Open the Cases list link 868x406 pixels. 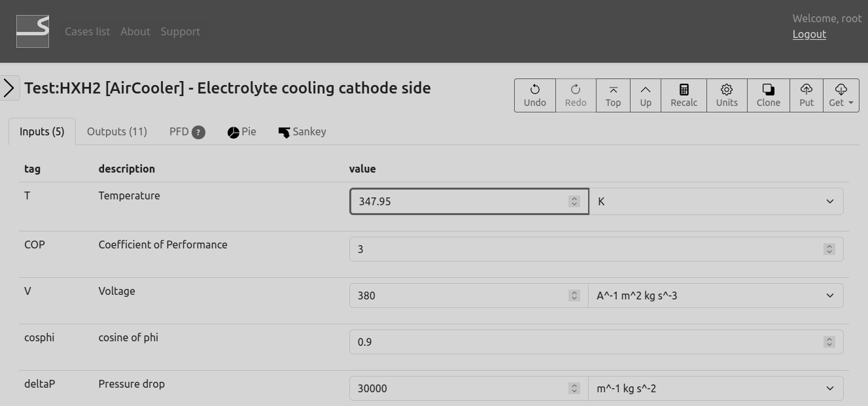pyautogui.click(x=87, y=31)
